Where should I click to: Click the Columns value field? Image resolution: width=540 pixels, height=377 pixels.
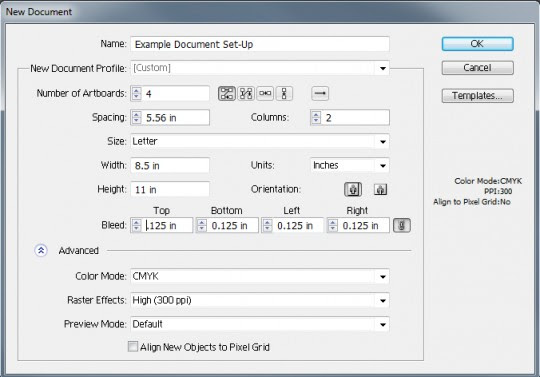356,118
